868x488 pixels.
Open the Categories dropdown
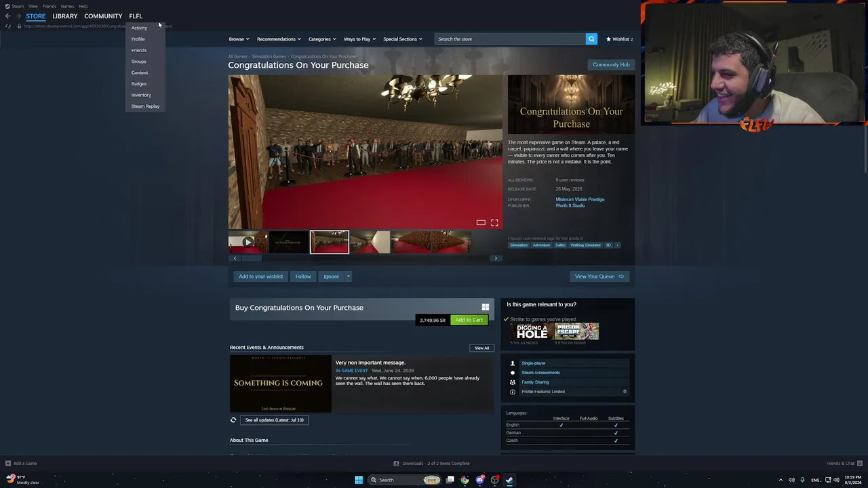pyautogui.click(x=322, y=39)
